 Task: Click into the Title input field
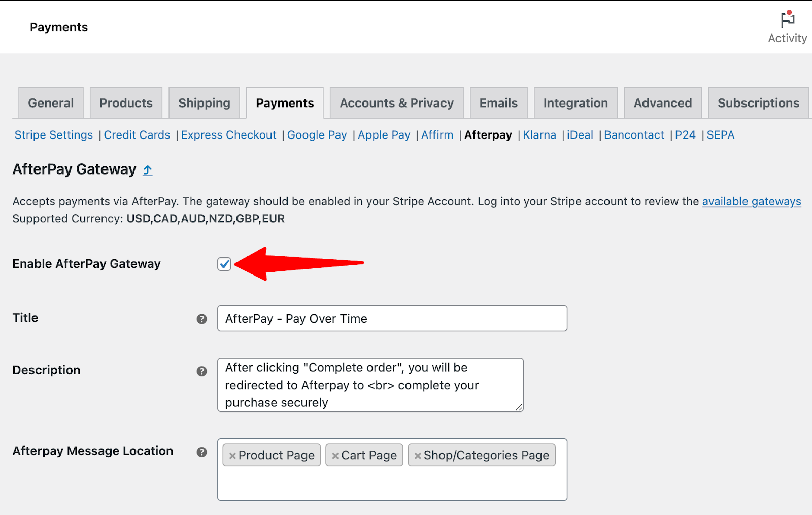point(392,319)
